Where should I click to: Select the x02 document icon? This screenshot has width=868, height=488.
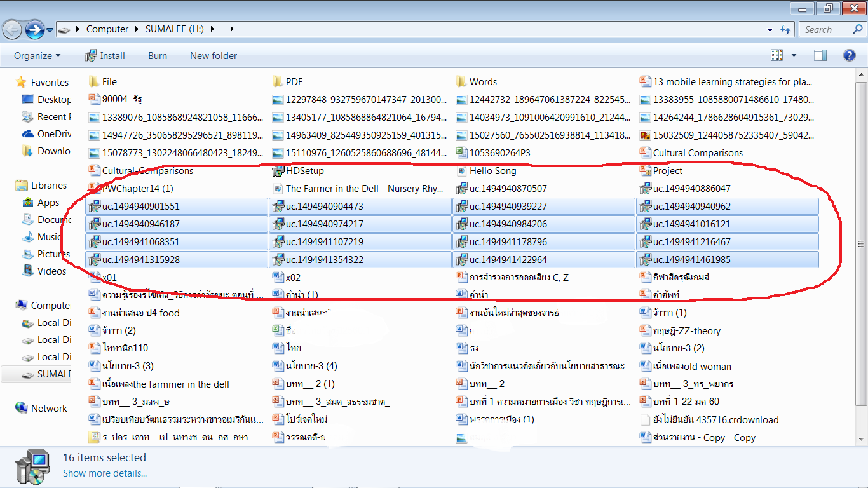click(x=278, y=278)
